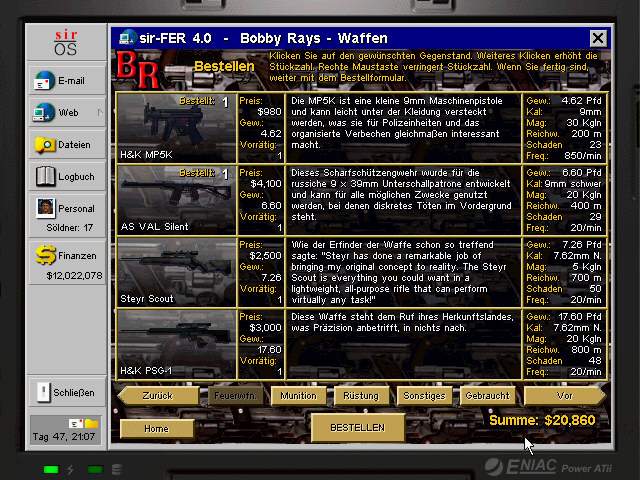
Task: Select the H&K PSG-1 rifle image
Action: click(176, 344)
